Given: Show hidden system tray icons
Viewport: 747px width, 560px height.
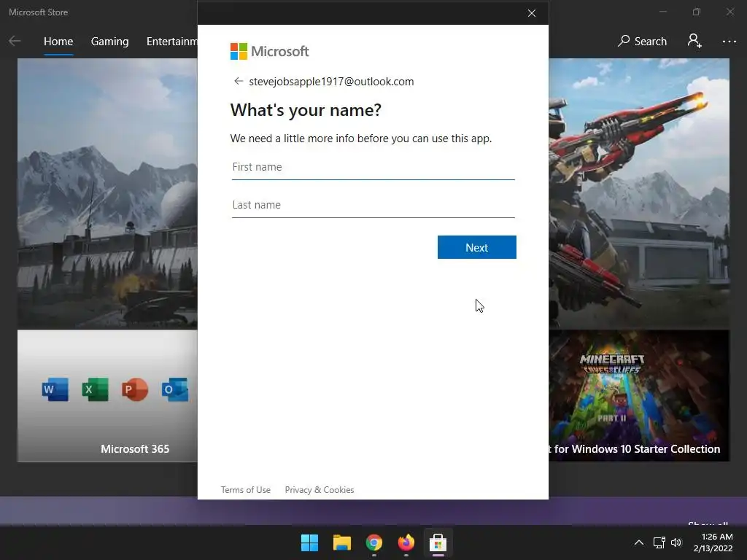Looking at the screenshot, I should (x=639, y=542).
